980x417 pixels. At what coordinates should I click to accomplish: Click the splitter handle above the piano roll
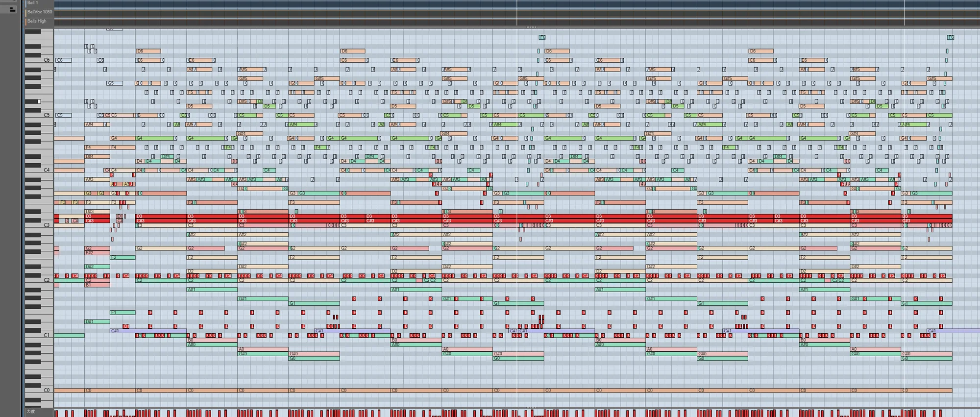click(x=531, y=27)
